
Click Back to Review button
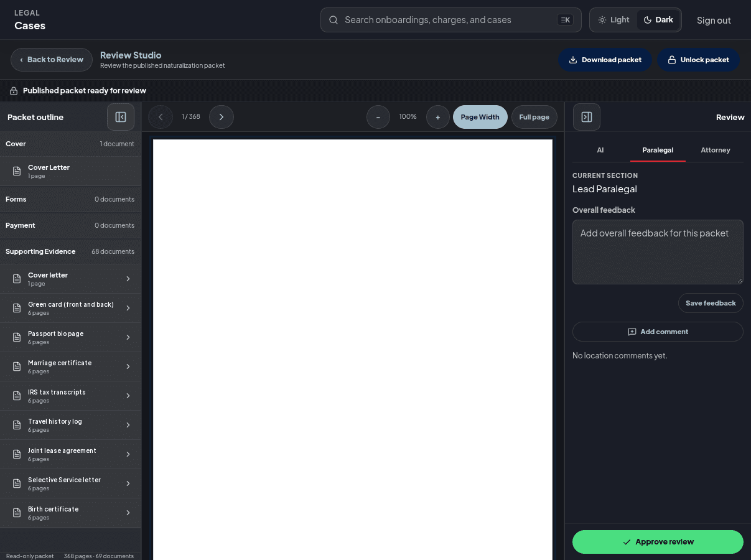pos(52,60)
